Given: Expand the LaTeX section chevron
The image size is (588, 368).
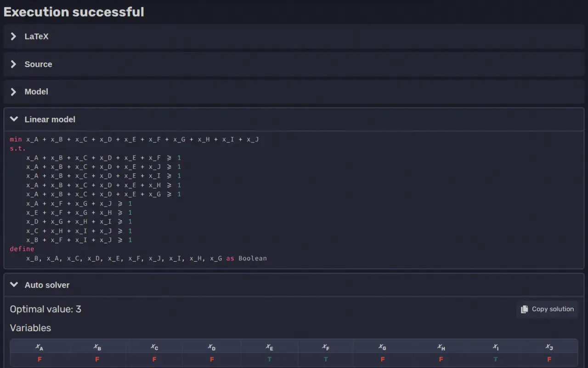Looking at the screenshot, I should (14, 36).
